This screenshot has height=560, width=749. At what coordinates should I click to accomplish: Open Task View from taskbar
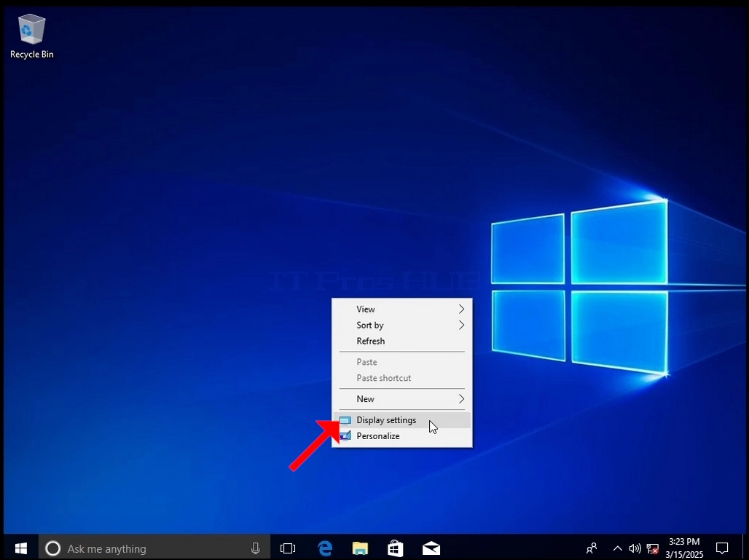coord(288,548)
